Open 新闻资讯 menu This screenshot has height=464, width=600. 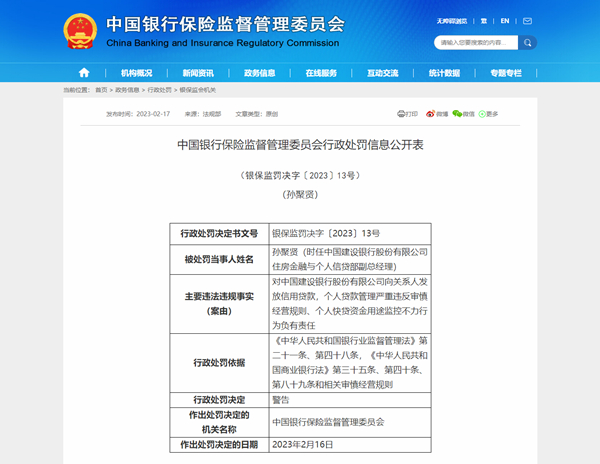tap(198, 73)
